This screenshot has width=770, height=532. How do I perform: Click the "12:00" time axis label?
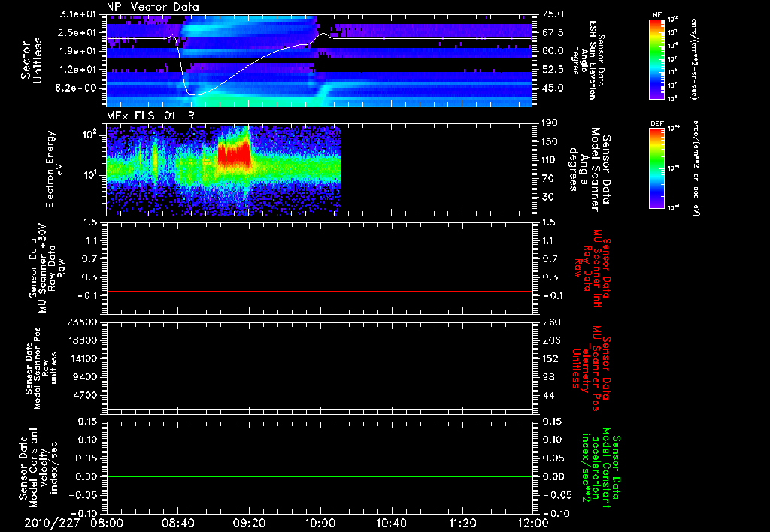tap(533, 524)
